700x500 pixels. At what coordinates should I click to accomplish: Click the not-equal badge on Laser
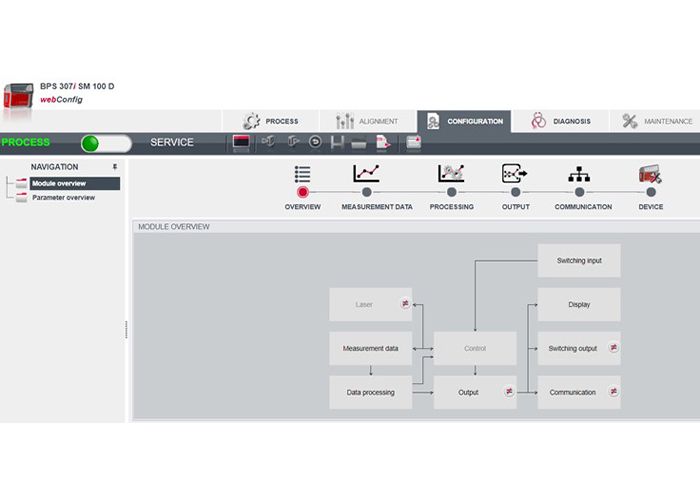405,304
